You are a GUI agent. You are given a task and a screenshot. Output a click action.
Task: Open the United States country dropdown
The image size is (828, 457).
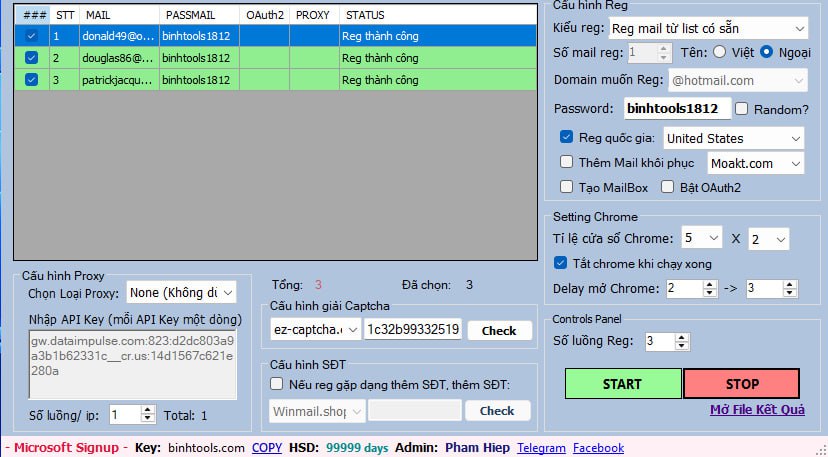(x=733, y=138)
